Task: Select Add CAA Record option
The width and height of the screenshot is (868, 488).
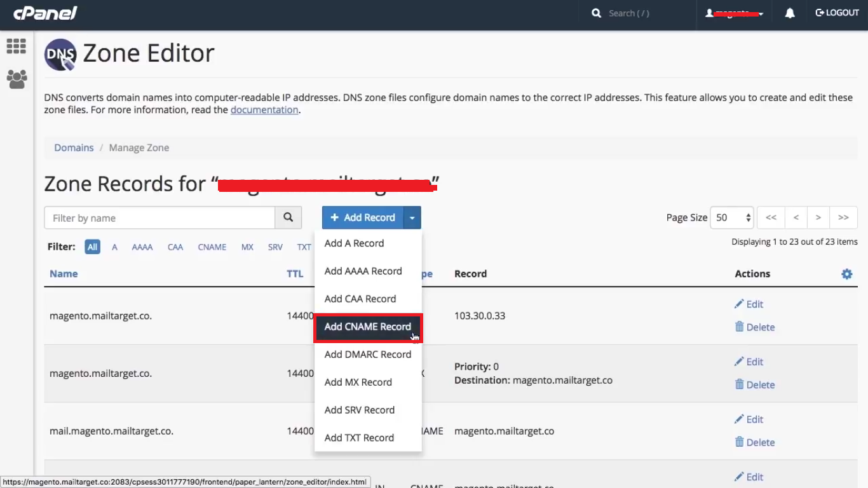Action: [368, 299]
